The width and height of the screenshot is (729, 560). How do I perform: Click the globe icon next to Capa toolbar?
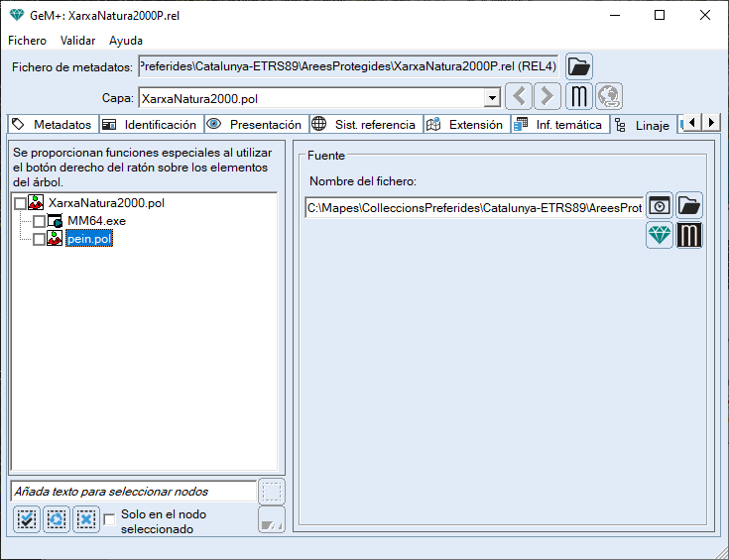[x=609, y=97]
